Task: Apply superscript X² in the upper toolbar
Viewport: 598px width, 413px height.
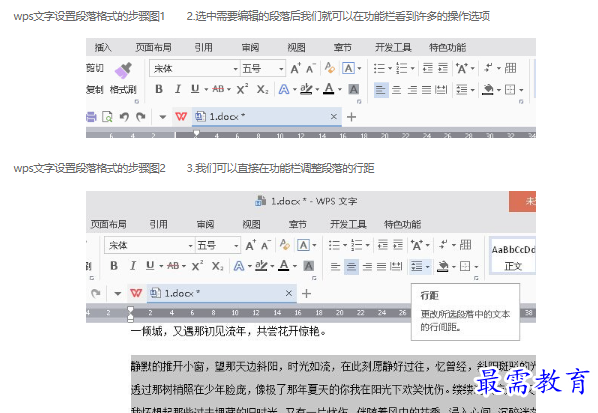Action: (242, 89)
